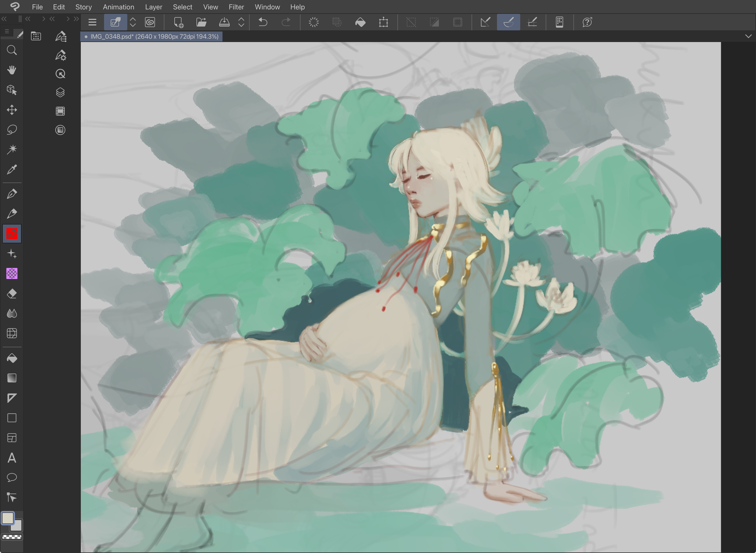Open the Layer palette icon
The height and width of the screenshot is (553, 756).
pos(60,92)
